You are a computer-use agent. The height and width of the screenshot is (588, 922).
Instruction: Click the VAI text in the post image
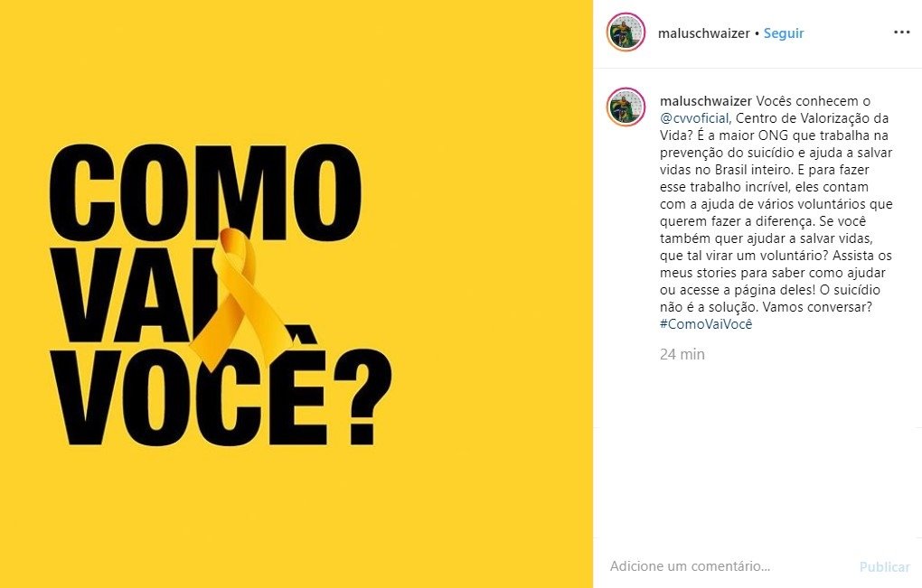tap(136, 296)
